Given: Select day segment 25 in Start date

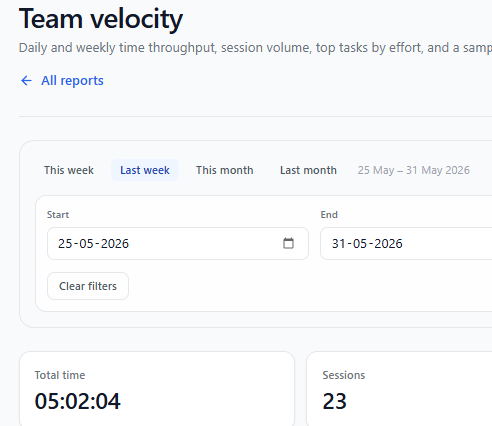Looking at the screenshot, I should 65,244.
